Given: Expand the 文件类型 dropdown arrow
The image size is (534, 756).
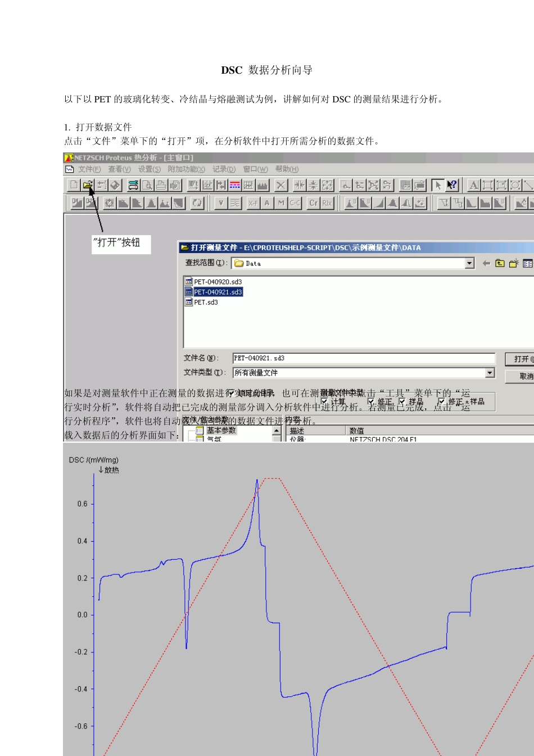Looking at the screenshot, I should coord(490,372).
